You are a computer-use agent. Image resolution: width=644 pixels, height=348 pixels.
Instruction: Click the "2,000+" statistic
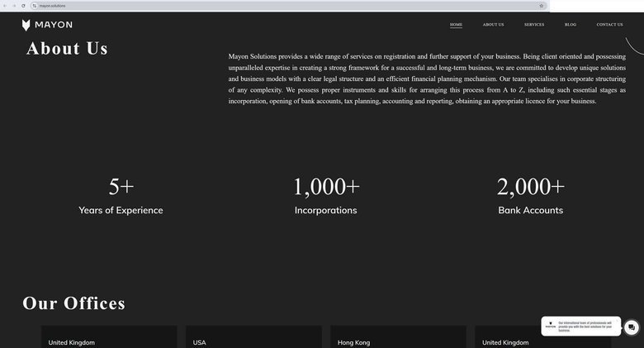531,186
